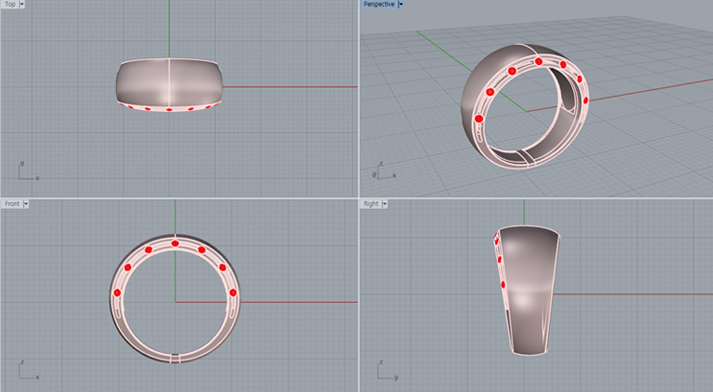Activate the Perspective viewport title label
713x392 pixels.
pos(379,4)
